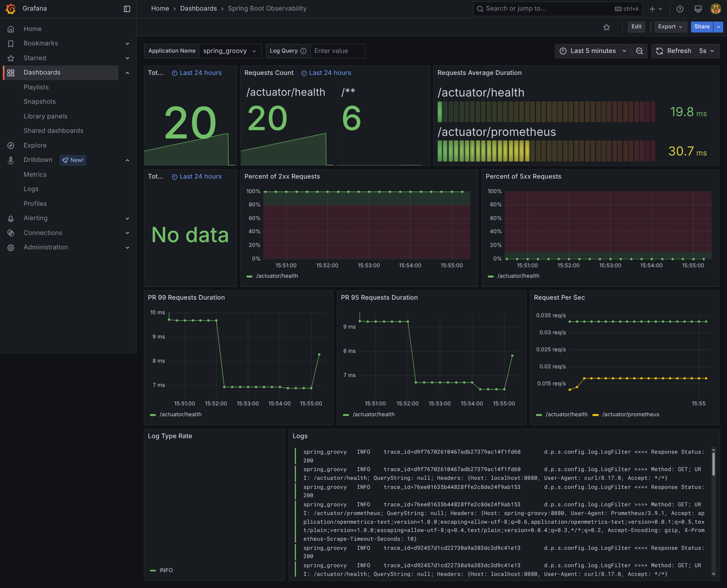Open Explore in the sidebar
The image size is (727, 588).
35,145
